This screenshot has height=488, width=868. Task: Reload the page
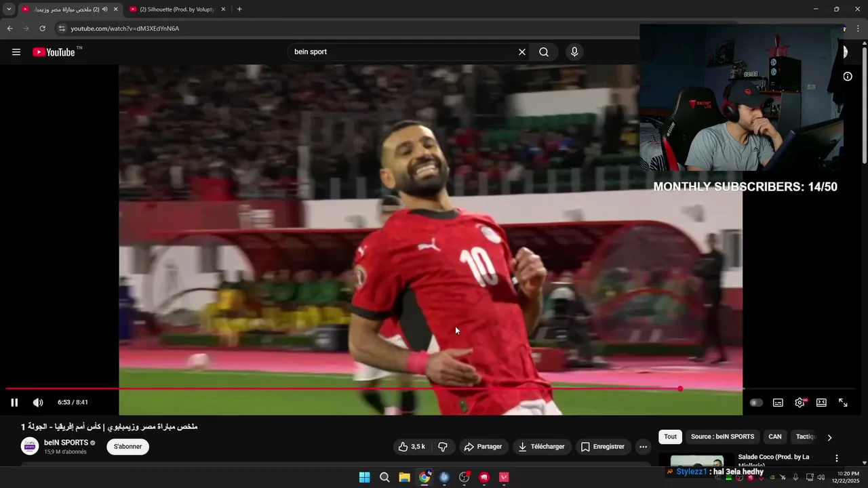click(42, 28)
